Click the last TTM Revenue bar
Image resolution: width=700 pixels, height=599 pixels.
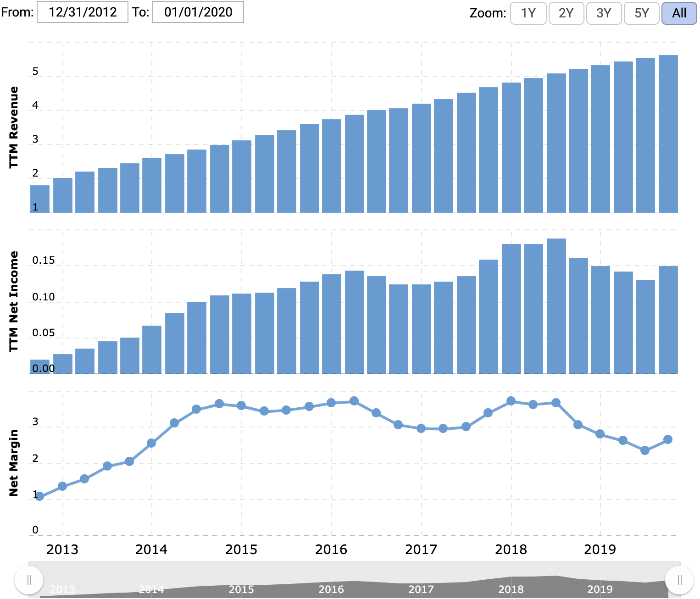pyautogui.click(x=668, y=134)
